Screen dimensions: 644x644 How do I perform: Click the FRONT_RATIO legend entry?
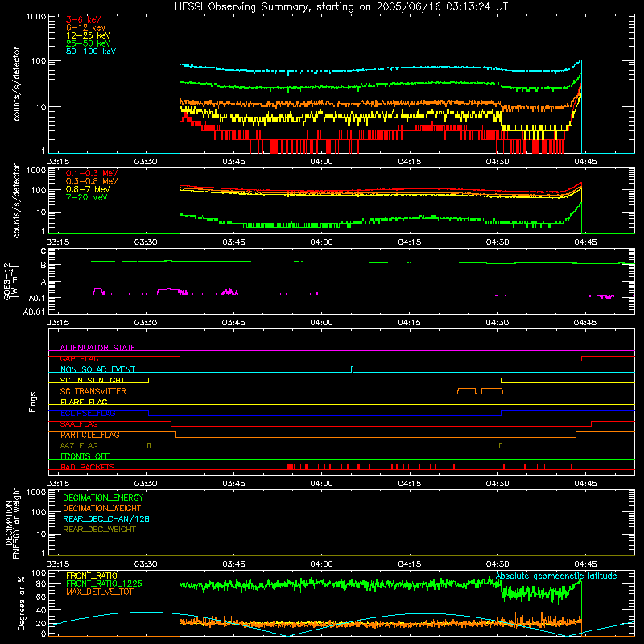[x=92, y=576]
